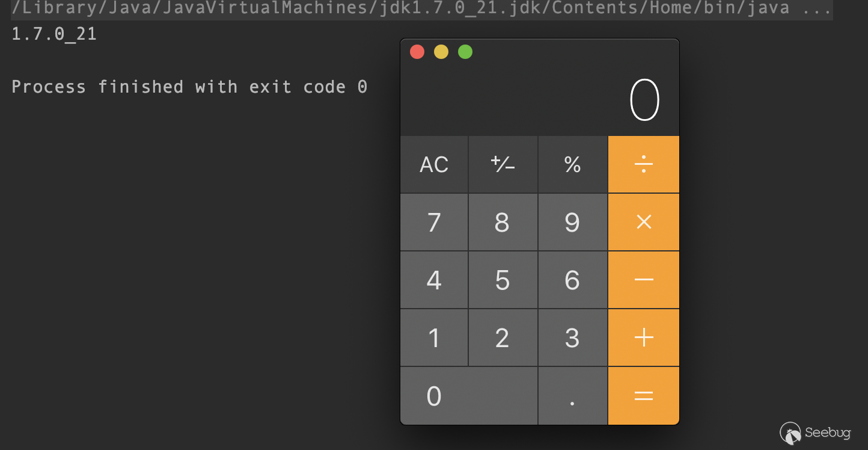
Task: Toggle the plus/minus sign key
Action: (503, 164)
